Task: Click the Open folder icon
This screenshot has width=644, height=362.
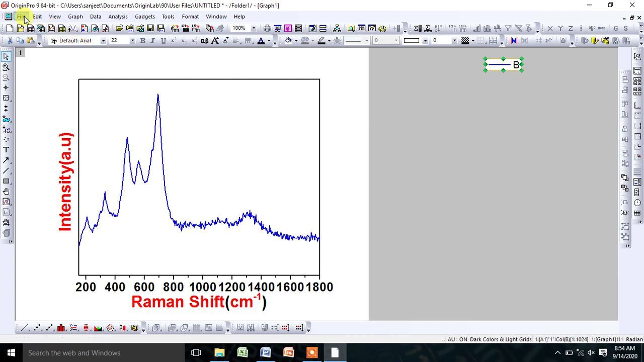Action: click(x=119, y=28)
